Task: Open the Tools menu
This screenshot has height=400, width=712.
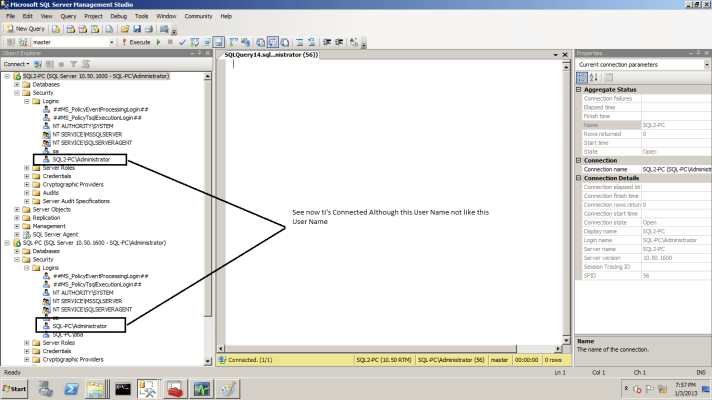Action: (141, 16)
